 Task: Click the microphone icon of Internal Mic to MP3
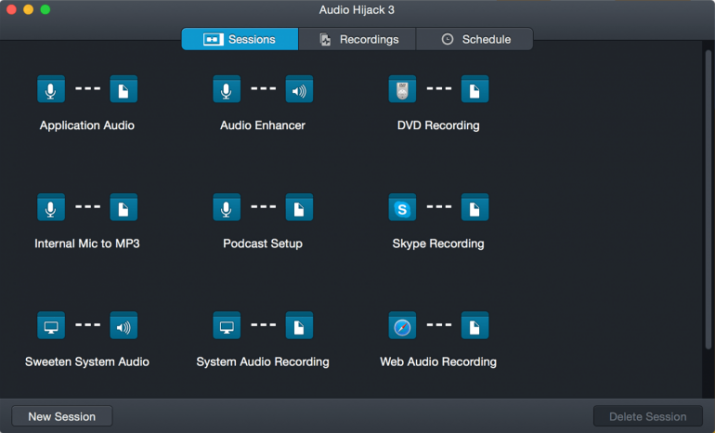pos(51,207)
